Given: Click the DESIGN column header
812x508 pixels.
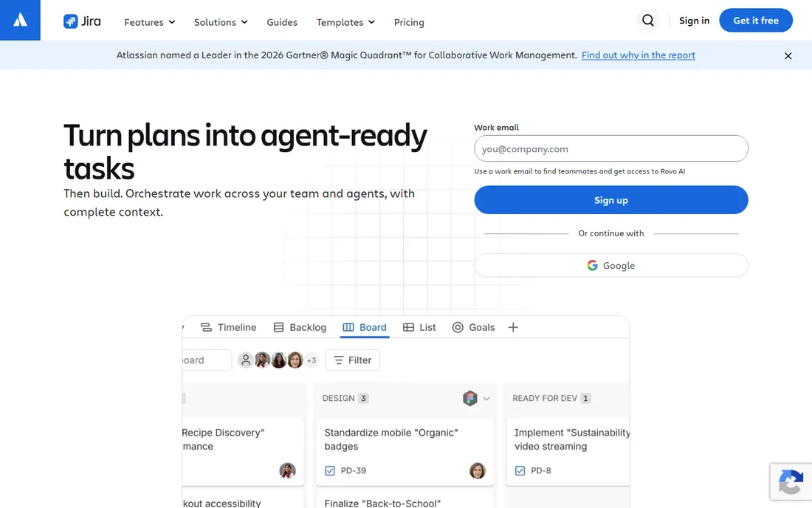Looking at the screenshot, I should [x=338, y=398].
